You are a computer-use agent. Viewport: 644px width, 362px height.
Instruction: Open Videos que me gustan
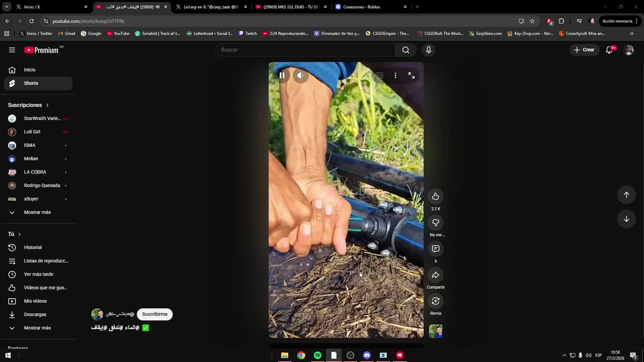38,288
